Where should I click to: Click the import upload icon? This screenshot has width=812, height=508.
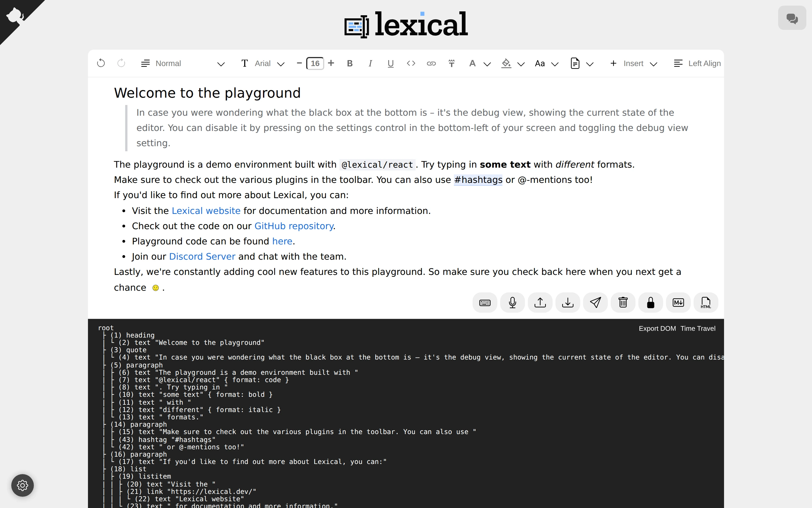(x=540, y=303)
